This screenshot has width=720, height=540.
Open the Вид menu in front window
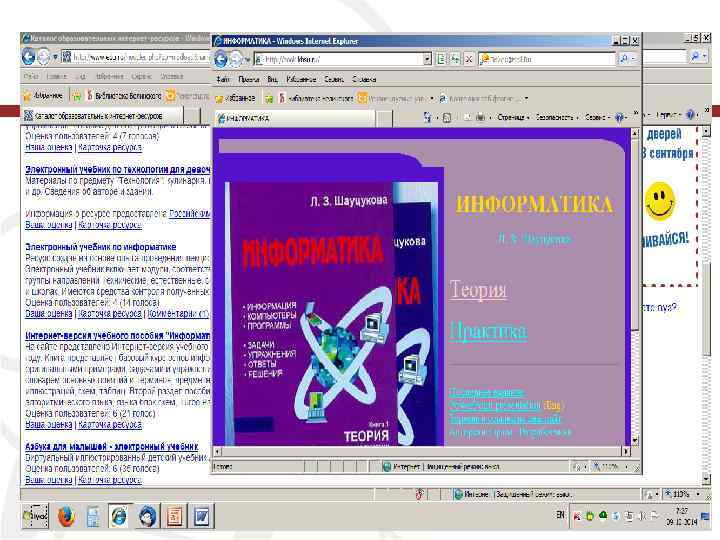pyautogui.click(x=272, y=79)
